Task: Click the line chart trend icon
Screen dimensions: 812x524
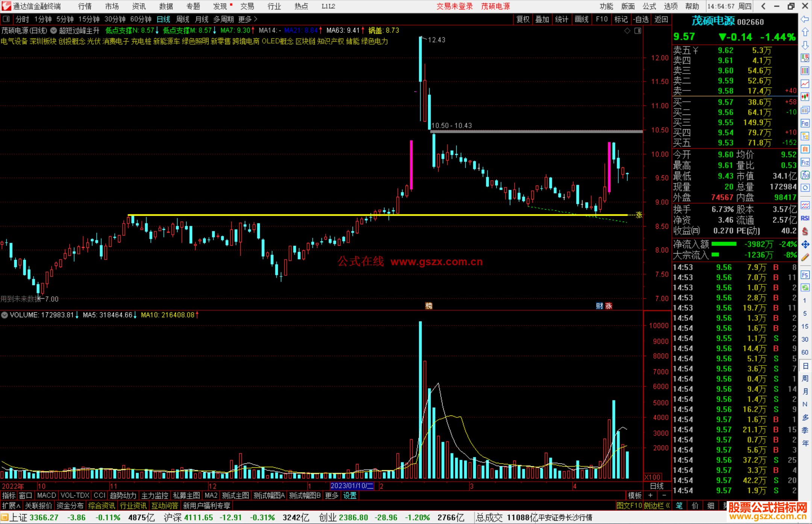Action: [x=805, y=83]
